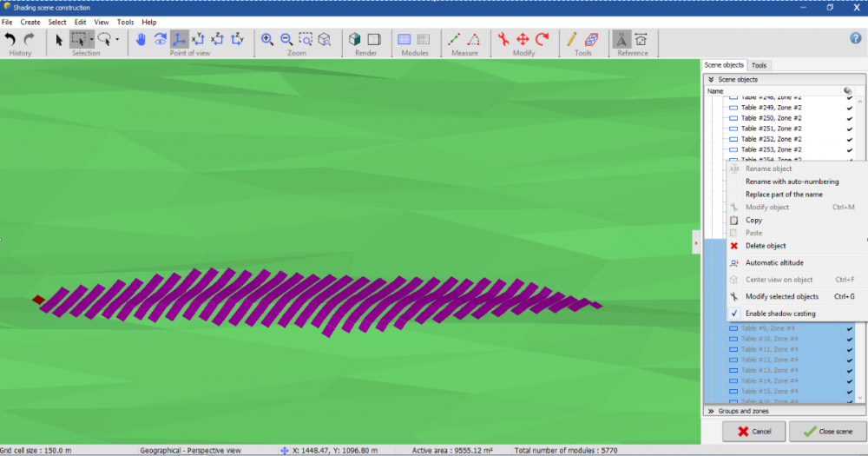868x456 pixels.
Task: Select the pan hand tool
Action: 140,39
